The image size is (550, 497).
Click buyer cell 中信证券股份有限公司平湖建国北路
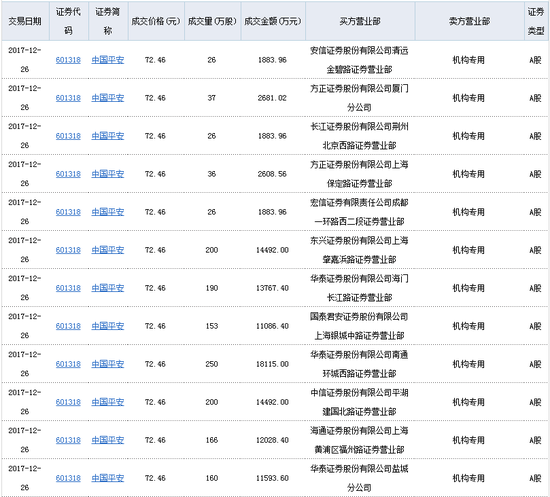pyautogui.click(x=359, y=402)
